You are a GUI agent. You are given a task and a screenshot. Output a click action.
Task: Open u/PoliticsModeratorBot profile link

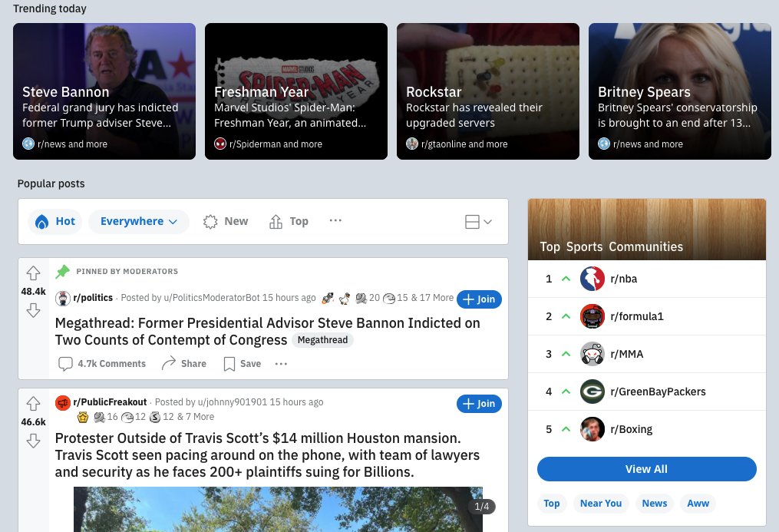pos(212,298)
